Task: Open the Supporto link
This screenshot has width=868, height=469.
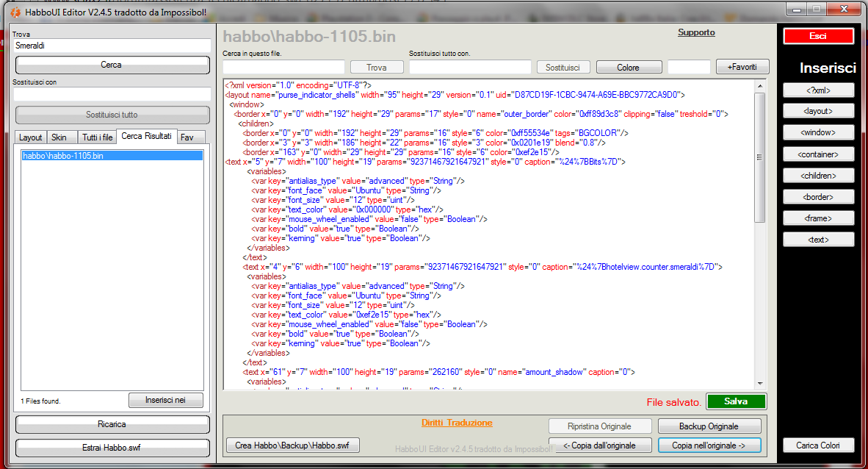Action: pyautogui.click(x=696, y=32)
